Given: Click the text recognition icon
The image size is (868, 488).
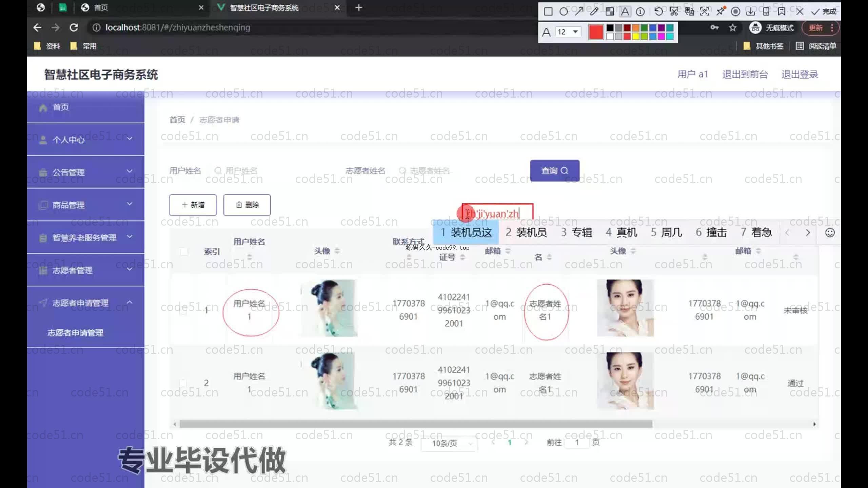Looking at the screenshot, I should pos(705,12).
